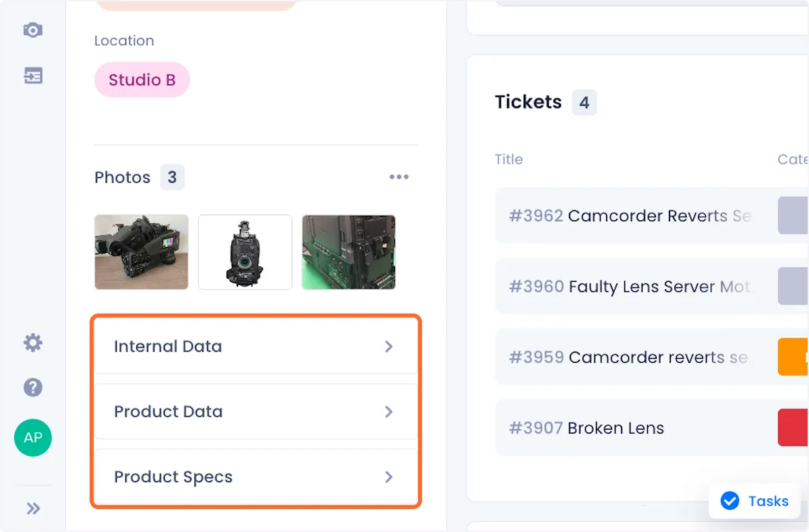Open Photos three-dot options menu

point(399,177)
